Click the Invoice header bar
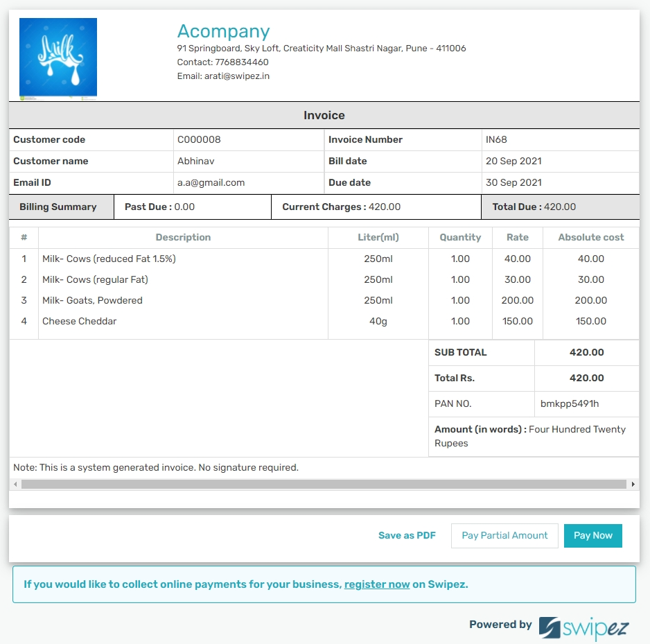Viewport: 650px width, 644px height. pyautogui.click(x=324, y=115)
